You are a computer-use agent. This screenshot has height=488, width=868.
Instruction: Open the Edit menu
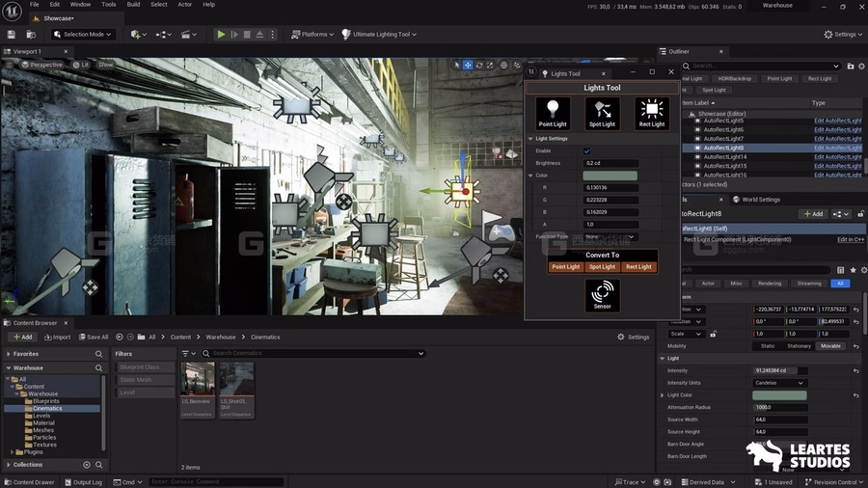click(54, 5)
